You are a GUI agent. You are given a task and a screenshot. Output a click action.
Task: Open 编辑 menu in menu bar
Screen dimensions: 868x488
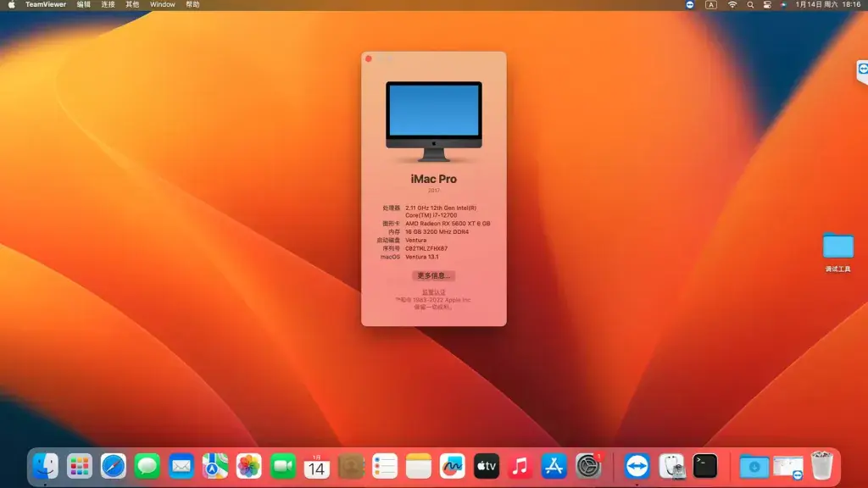click(84, 4)
